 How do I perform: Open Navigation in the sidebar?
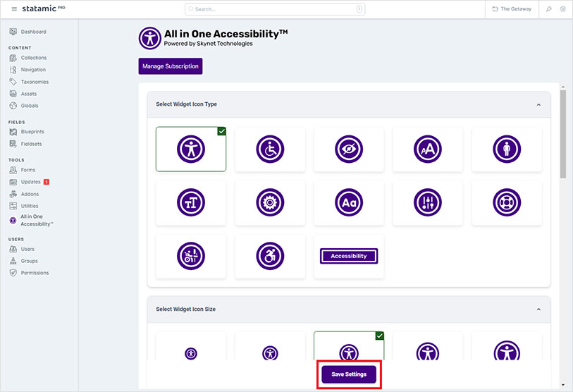click(27, 70)
